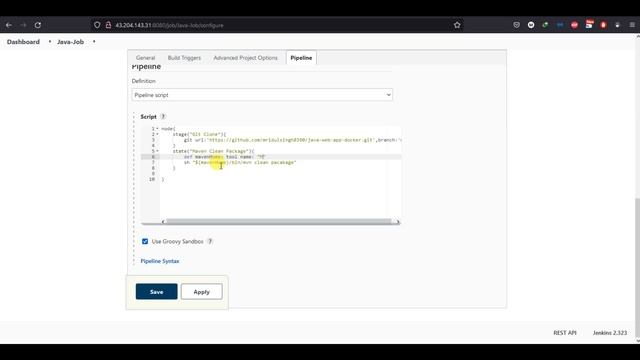Open help for the Script field
This screenshot has width=640, height=360.
(163, 117)
